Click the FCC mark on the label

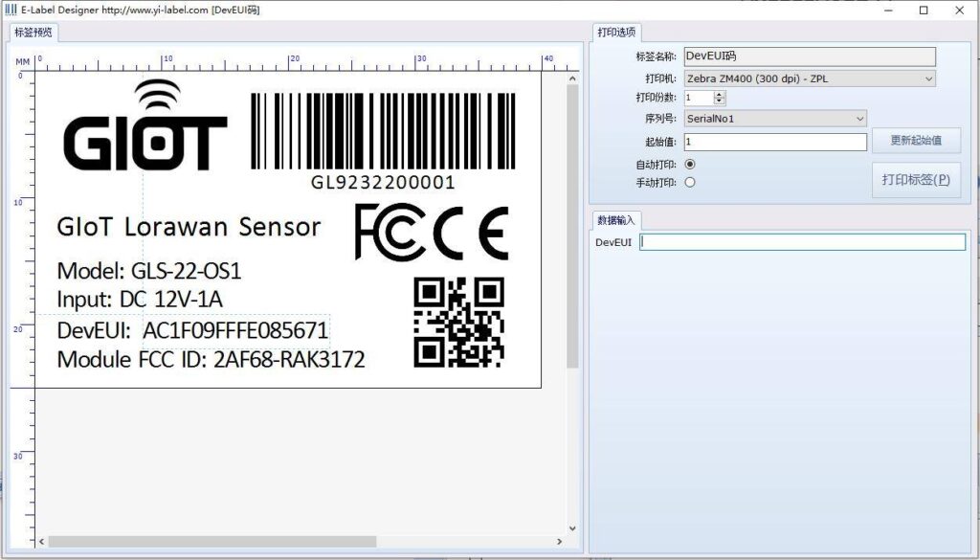click(x=390, y=232)
